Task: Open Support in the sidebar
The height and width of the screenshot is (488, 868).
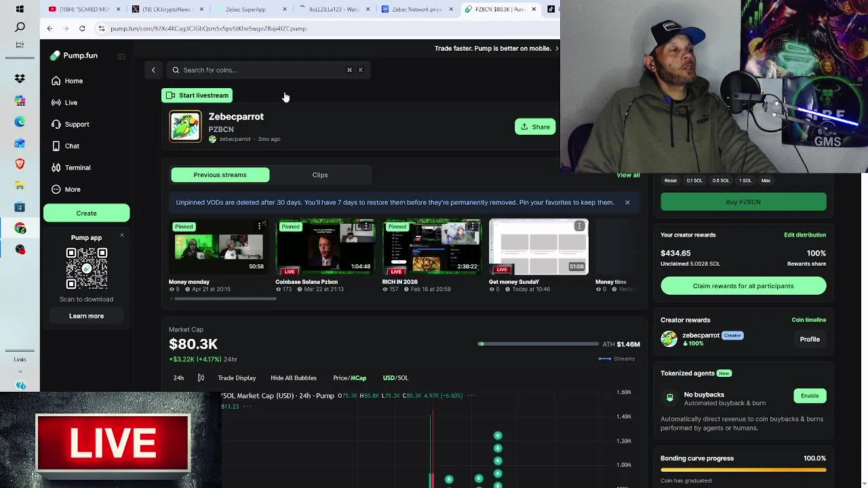Action: coord(71,124)
